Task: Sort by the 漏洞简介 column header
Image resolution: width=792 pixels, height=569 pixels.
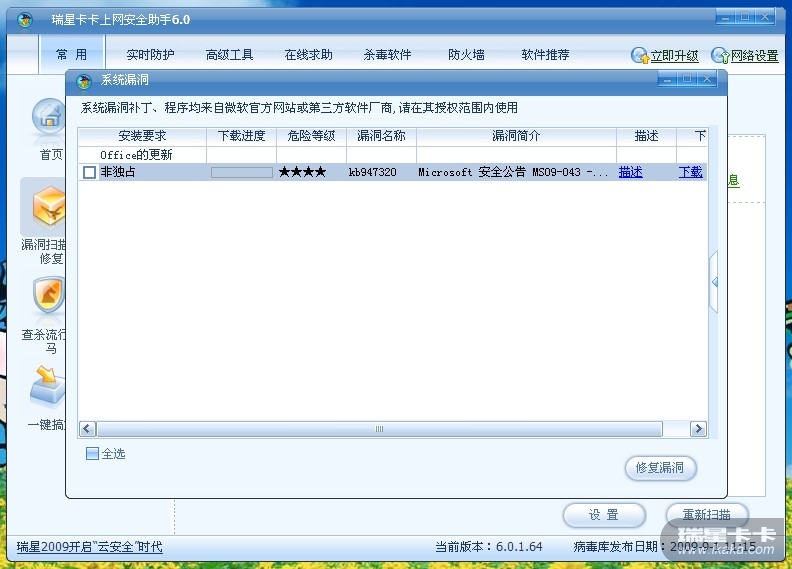Action: coord(516,136)
